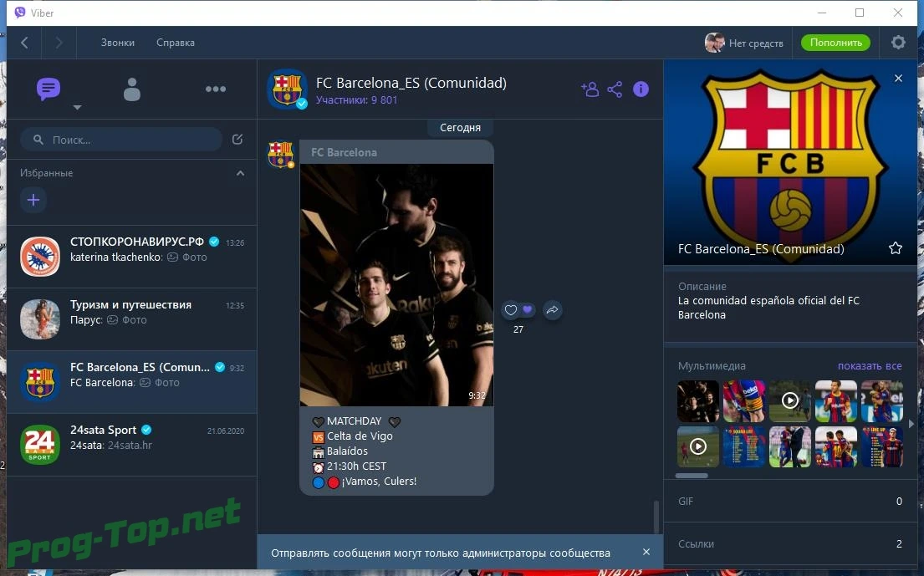
Task: Click the Viber logo in title bar
Action: tap(20, 13)
